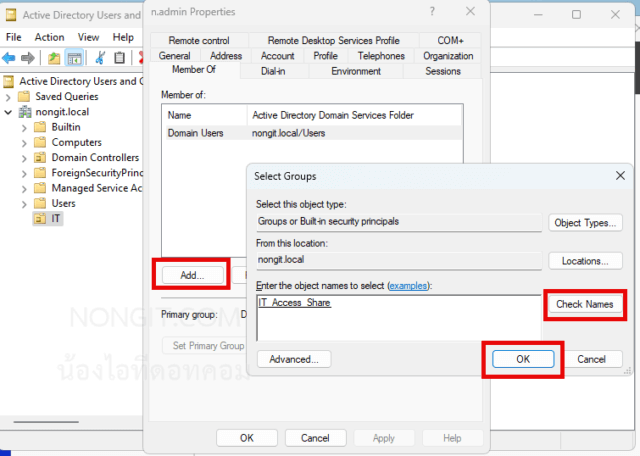Expand the Builtin folder
The height and width of the screenshot is (456, 640).
coord(24,128)
